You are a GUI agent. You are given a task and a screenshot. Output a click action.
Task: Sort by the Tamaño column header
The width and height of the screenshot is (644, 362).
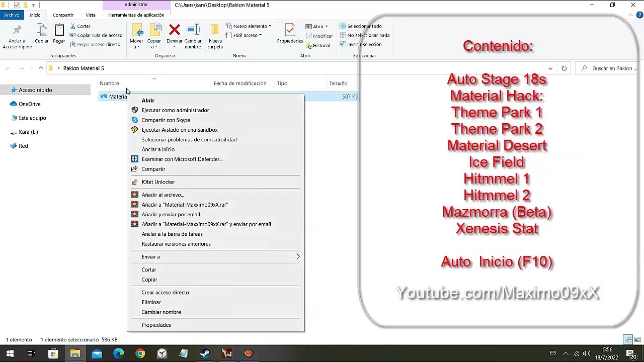(x=338, y=83)
